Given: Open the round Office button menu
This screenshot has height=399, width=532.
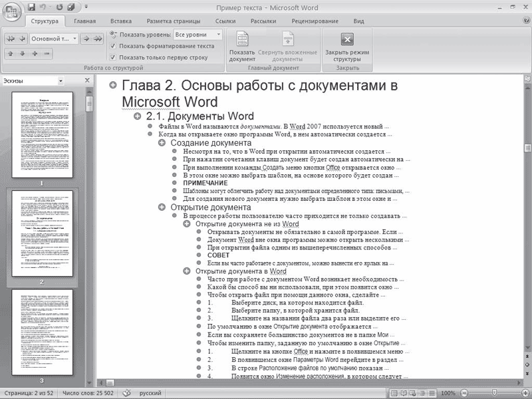Looking at the screenshot, I should pyautogui.click(x=11, y=13).
